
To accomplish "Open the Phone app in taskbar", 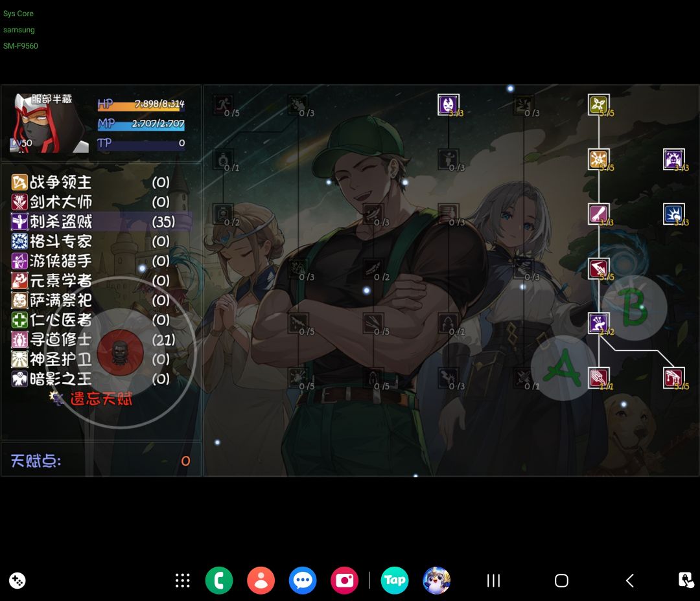I will tap(219, 580).
